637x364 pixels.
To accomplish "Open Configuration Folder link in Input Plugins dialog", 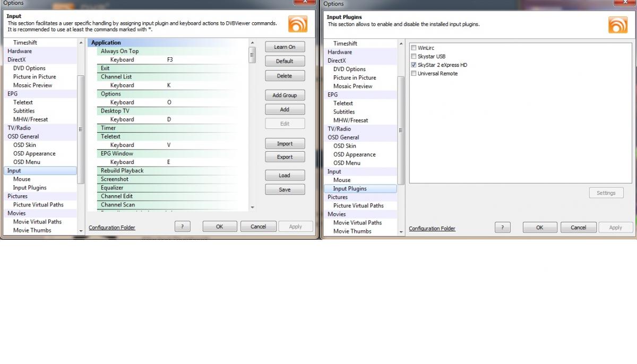I will coord(432,229).
